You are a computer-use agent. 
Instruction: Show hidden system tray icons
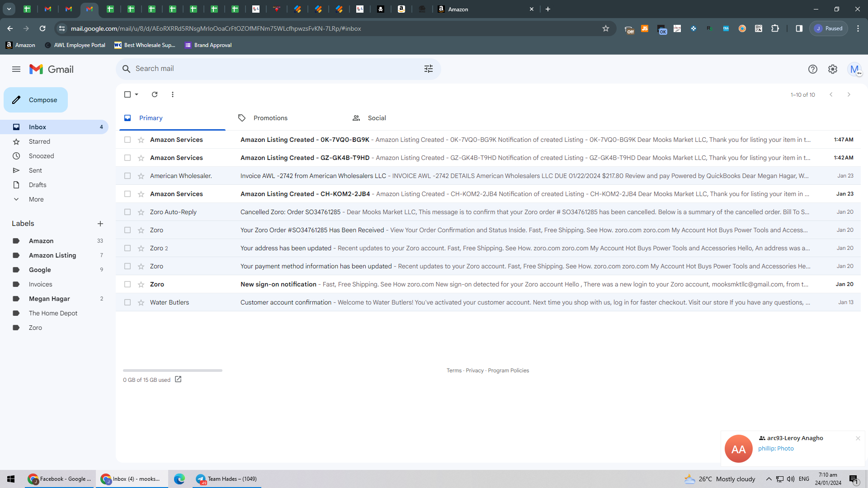pos(769,479)
